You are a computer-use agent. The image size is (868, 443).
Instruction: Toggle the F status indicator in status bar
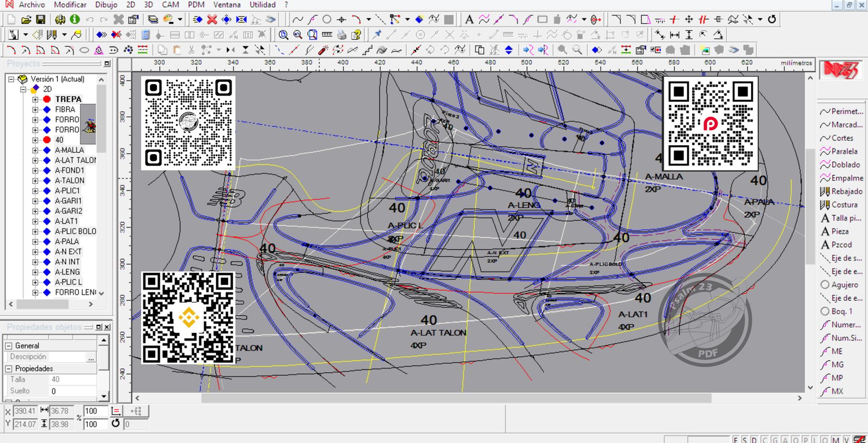(x=735, y=440)
